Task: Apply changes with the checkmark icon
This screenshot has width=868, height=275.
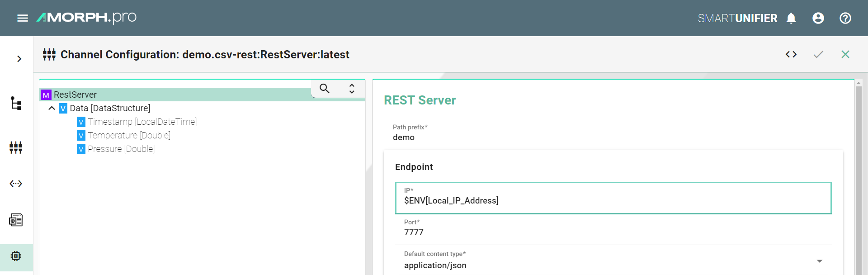Action: click(x=818, y=54)
